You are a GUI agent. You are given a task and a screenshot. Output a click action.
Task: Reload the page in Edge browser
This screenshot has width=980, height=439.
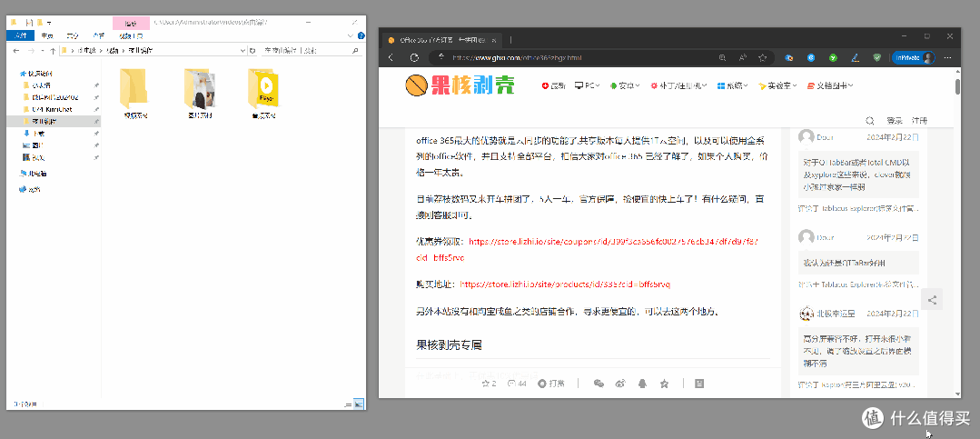(x=414, y=57)
